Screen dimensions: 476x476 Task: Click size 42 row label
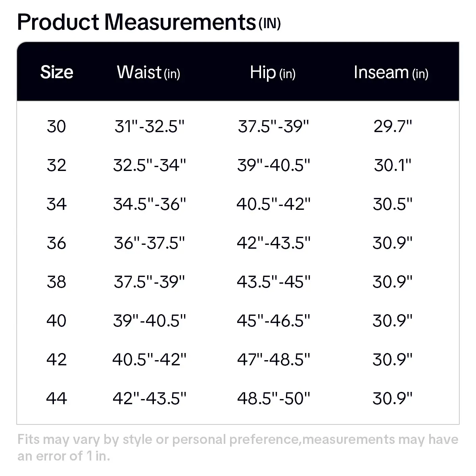pyautogui.click(x=56, y=359)
